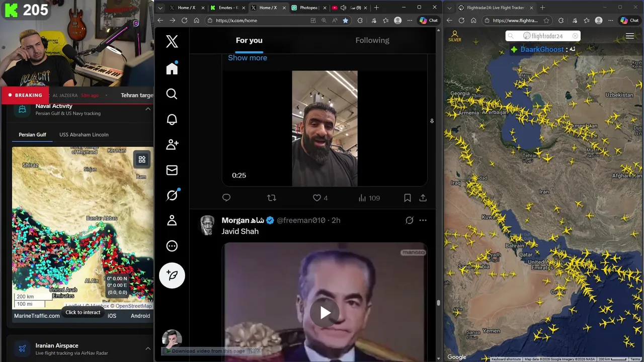Click the Iranian Airspace plane icon
The width and height of the screenshot is (644, 362).
tap(22, 348)
